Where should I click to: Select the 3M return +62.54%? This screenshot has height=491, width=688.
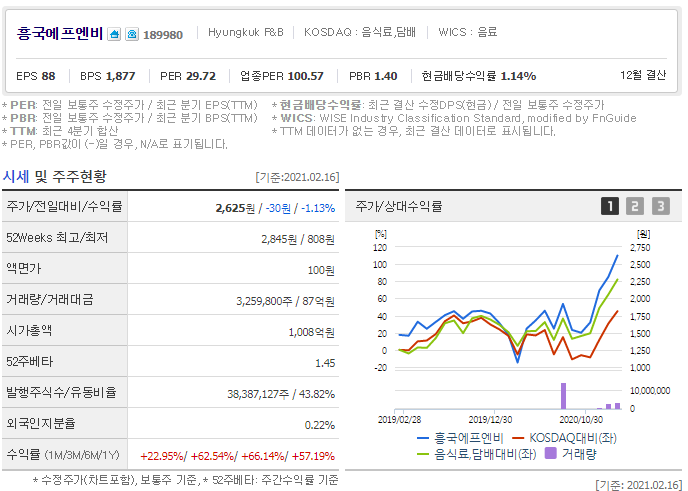[212, 456]
